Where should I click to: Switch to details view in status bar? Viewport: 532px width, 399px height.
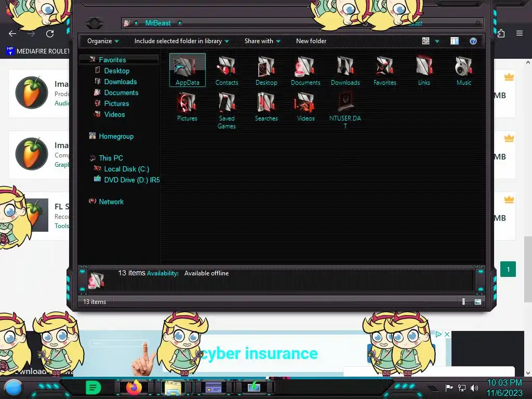click(x=464, y=302)
